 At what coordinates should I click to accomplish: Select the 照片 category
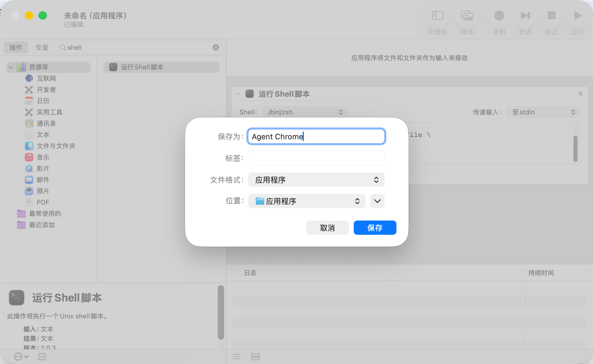coord(43,191)
